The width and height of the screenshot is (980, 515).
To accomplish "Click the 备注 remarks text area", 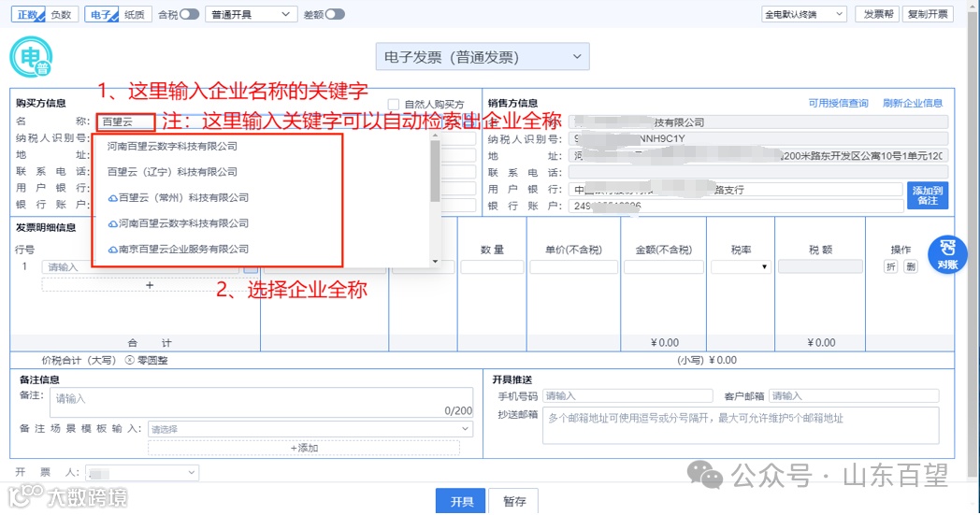I will click(x=261, y=403).
